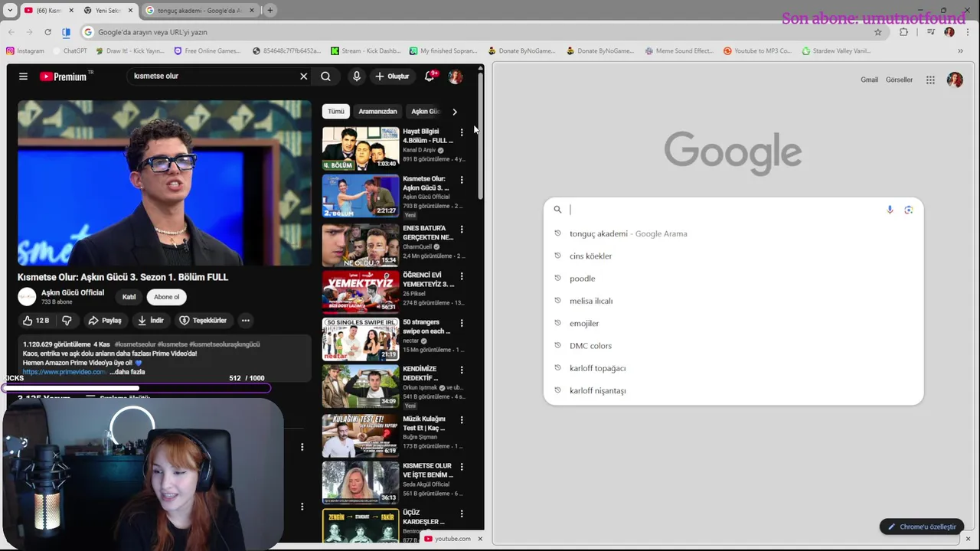Open the Aşkın Gücü Official channel avatar
Viewport: 980px width, 551px height.
pyautogui.click(x=27, y=297)
